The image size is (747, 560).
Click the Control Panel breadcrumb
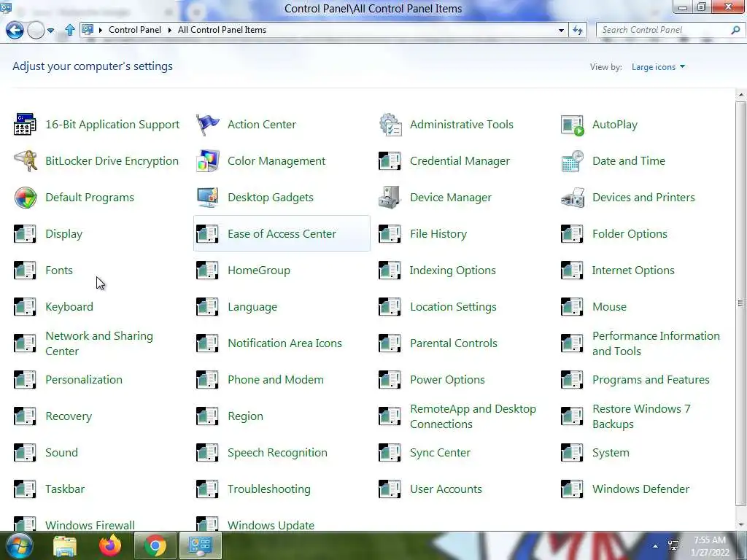[x=135, y=29]
